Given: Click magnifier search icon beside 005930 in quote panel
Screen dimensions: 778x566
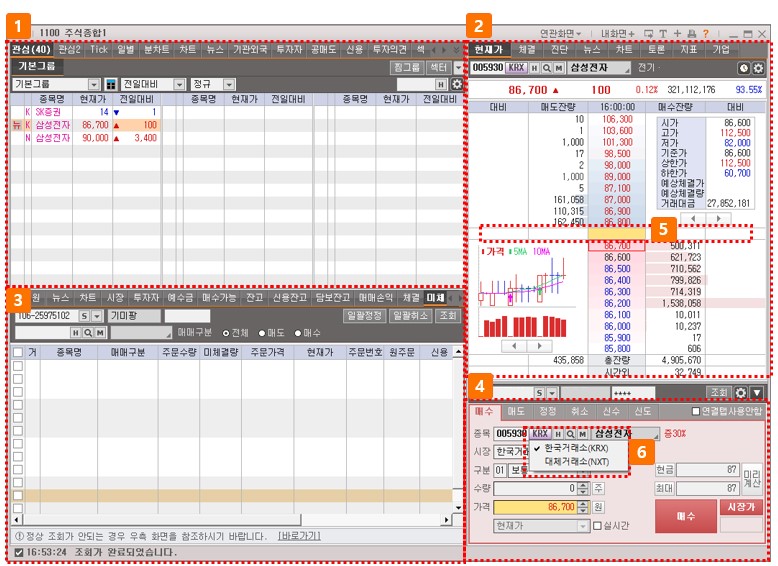Looking at the screenshot, I should click(x=546, y=68).
